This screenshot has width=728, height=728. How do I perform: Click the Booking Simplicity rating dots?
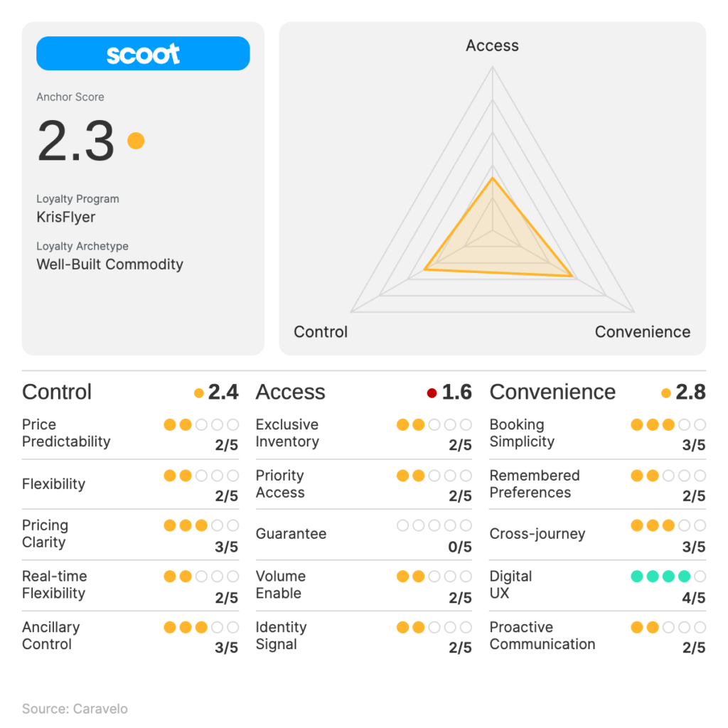[x=668, y=424]
